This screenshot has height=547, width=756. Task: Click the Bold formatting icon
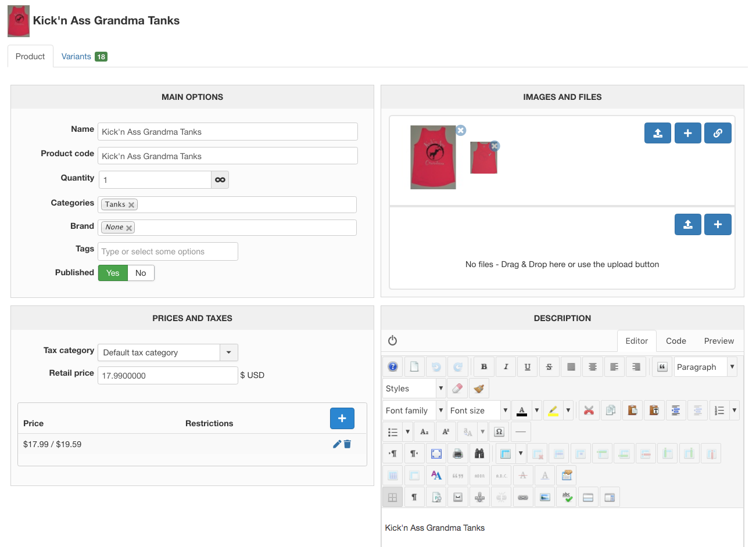pos(483,367)
